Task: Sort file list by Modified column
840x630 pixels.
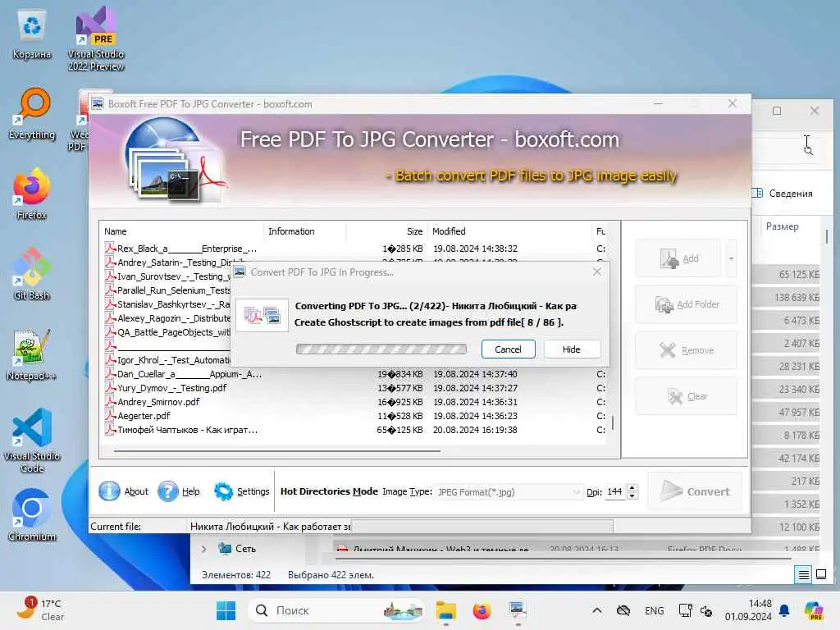Action: point(509,231)
